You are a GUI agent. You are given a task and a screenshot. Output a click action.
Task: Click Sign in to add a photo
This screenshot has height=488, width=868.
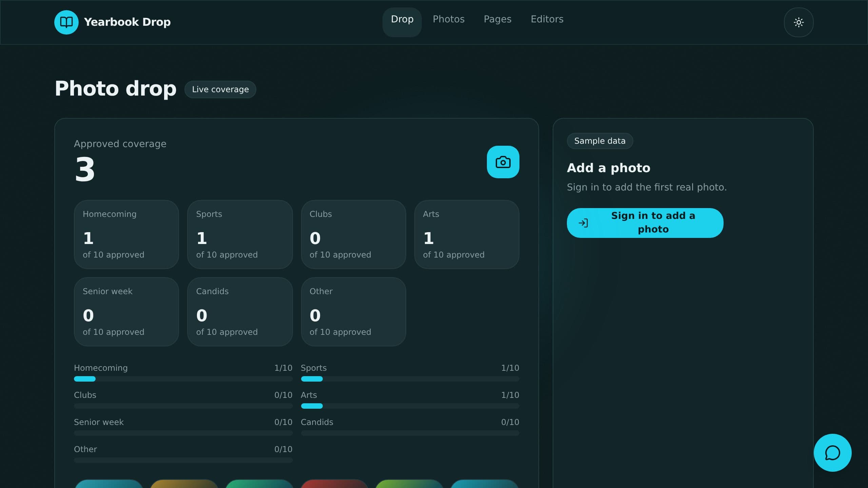[645, 223]
